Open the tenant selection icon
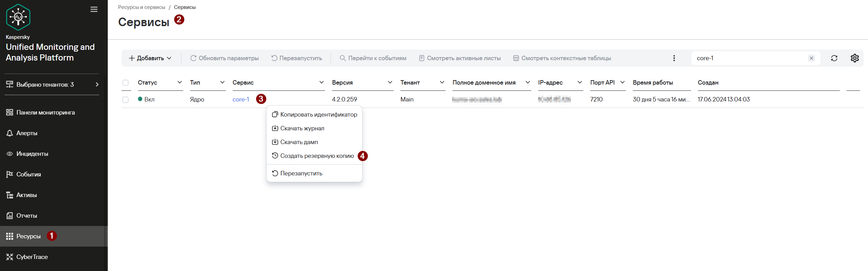The height and width of the screenshot is (271, 868). click(x=10, y=84)
